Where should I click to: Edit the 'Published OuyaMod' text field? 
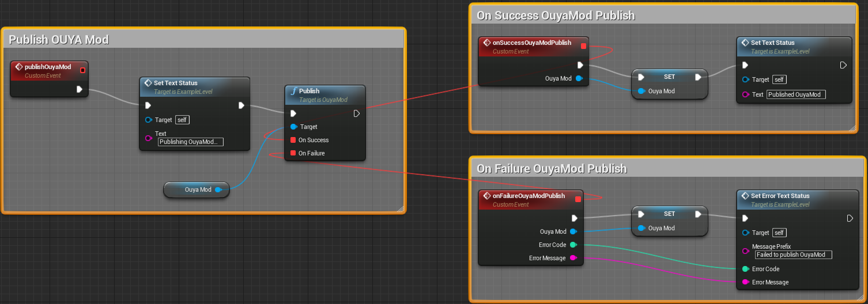point(796,94)
